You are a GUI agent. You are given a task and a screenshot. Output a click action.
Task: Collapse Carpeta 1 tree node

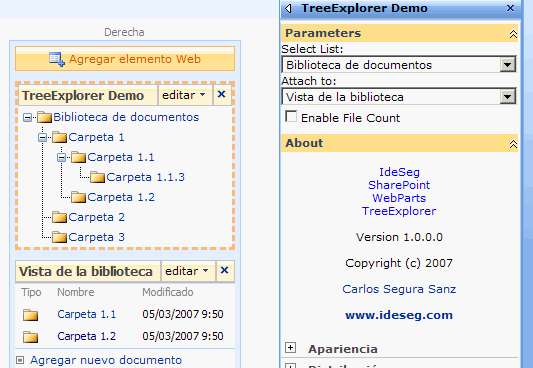click(x=42, y=138)
